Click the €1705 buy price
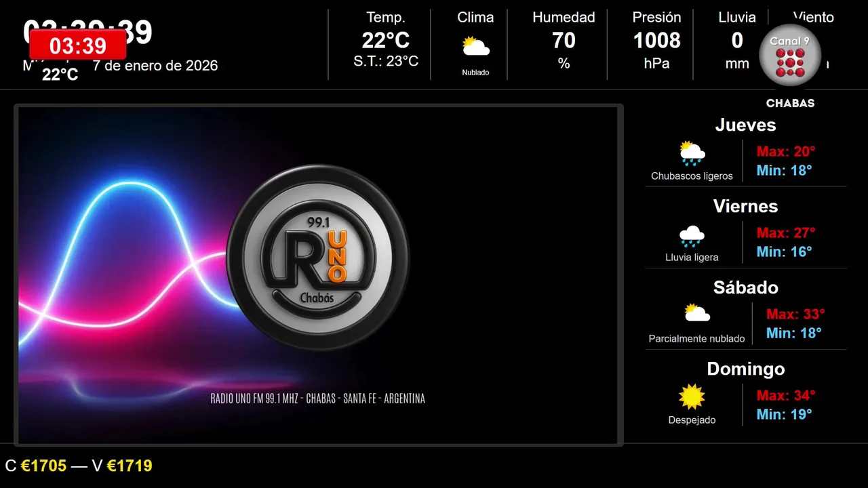The height and width of the screenshot is (488, 868). (x=43, y=466)
